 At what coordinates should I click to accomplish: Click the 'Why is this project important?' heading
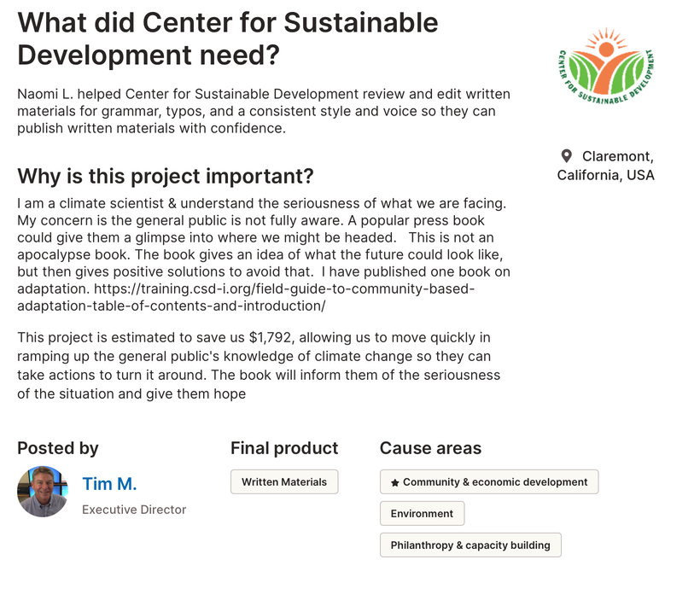[x=165, y=176]
